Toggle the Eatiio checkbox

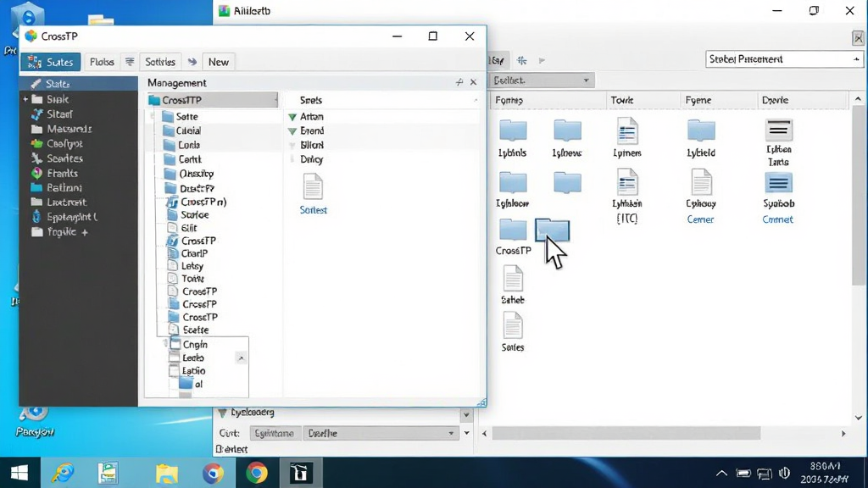(174, 371)
